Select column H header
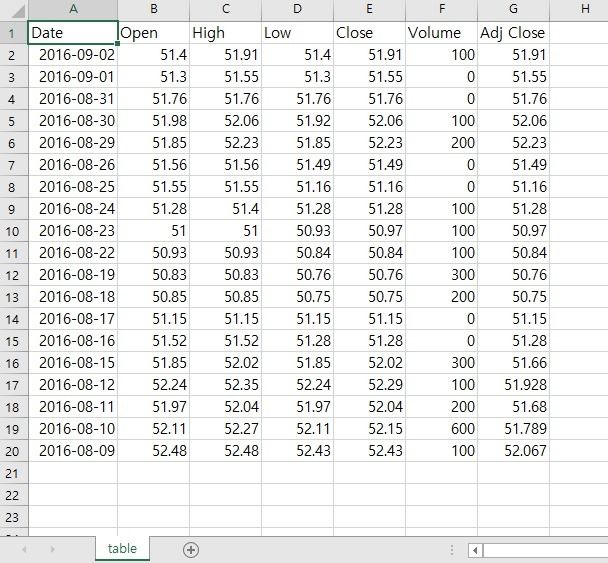 (x=579, y=9)
